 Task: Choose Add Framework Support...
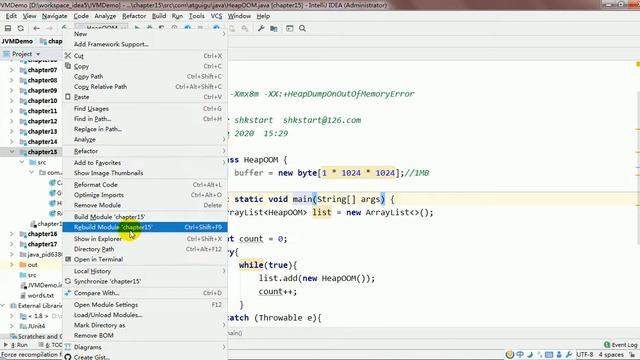click(145, 44)
